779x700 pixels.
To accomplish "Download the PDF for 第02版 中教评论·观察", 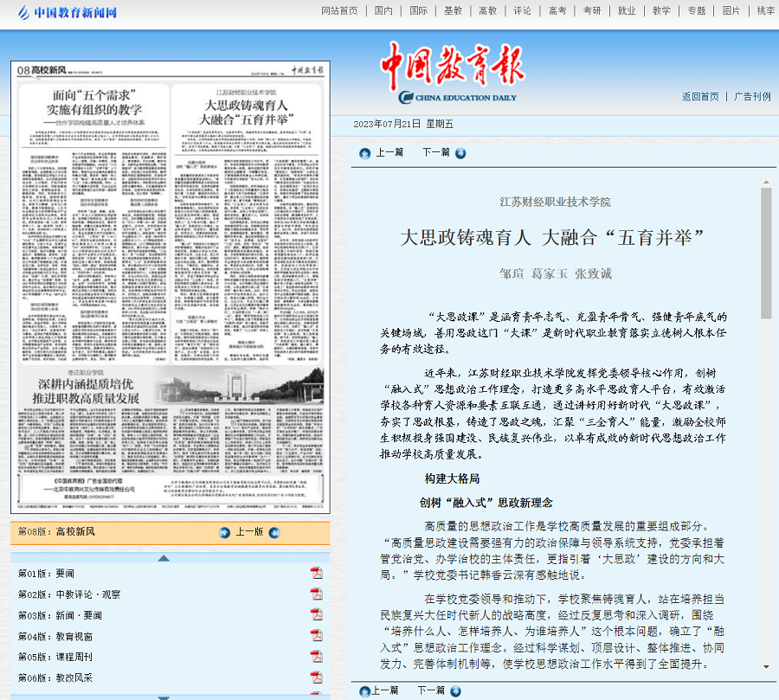I will pyautogui.click(x=317, y=594).
